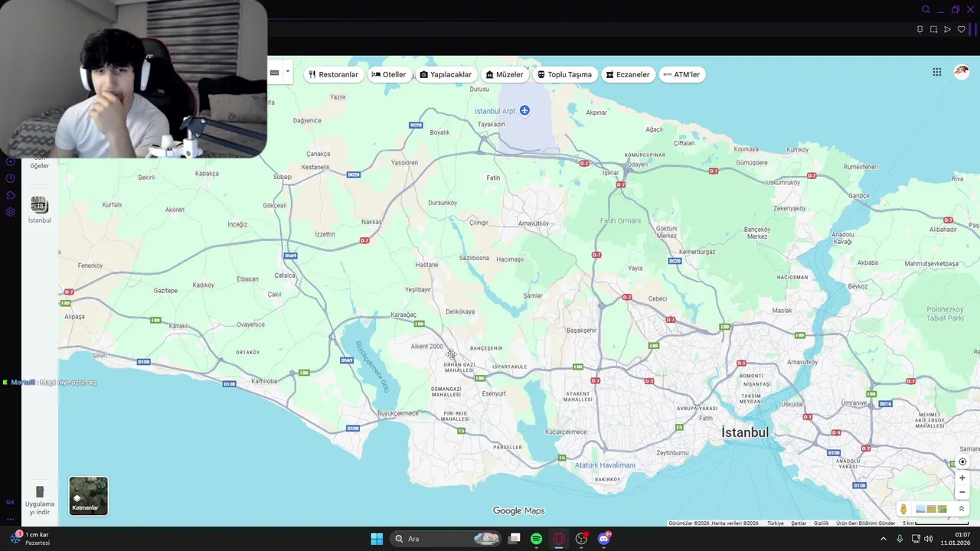Click the Çatalca label on map
This screenshot has width=980, height=551.
click(285, 275)
